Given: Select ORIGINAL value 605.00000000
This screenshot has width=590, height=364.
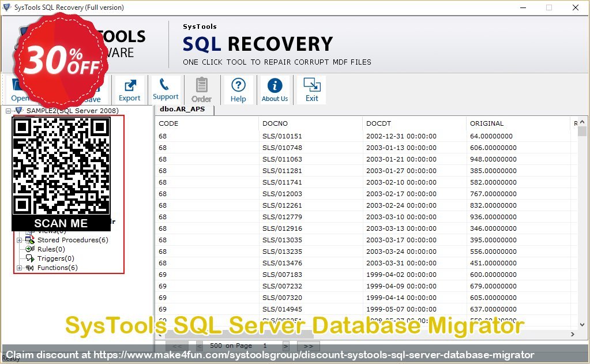Looking at the screenshot, I should [x=493, y=298].
